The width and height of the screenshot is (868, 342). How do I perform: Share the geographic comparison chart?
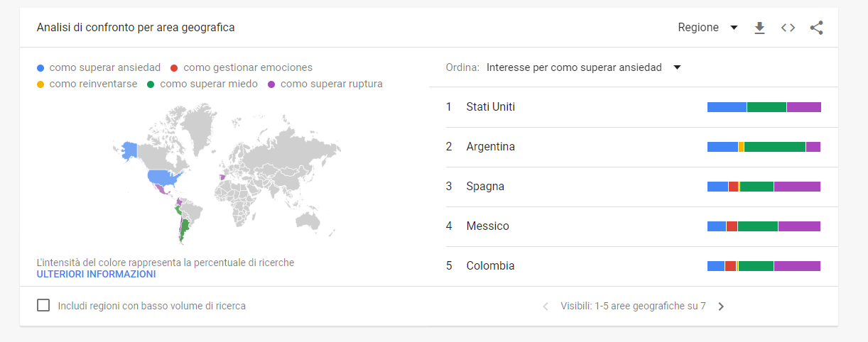pyautogui.click(x=816, y=28)
